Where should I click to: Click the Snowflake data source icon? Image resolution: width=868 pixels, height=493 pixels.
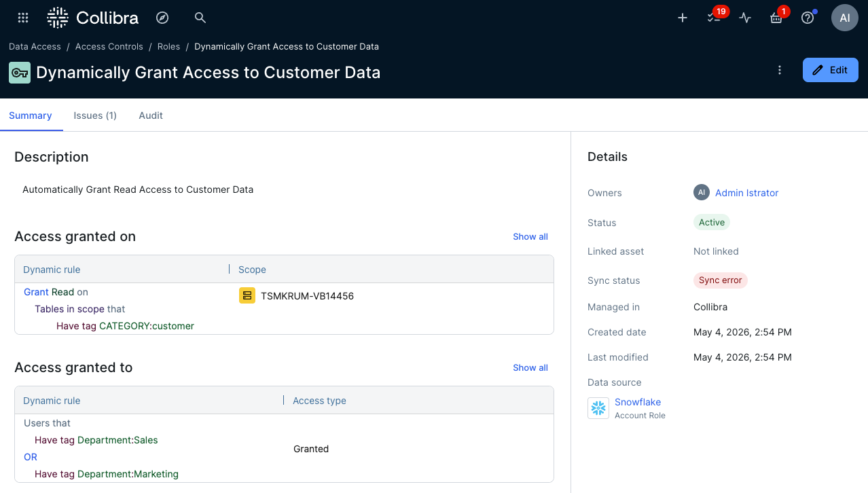(x=598, y=408)
